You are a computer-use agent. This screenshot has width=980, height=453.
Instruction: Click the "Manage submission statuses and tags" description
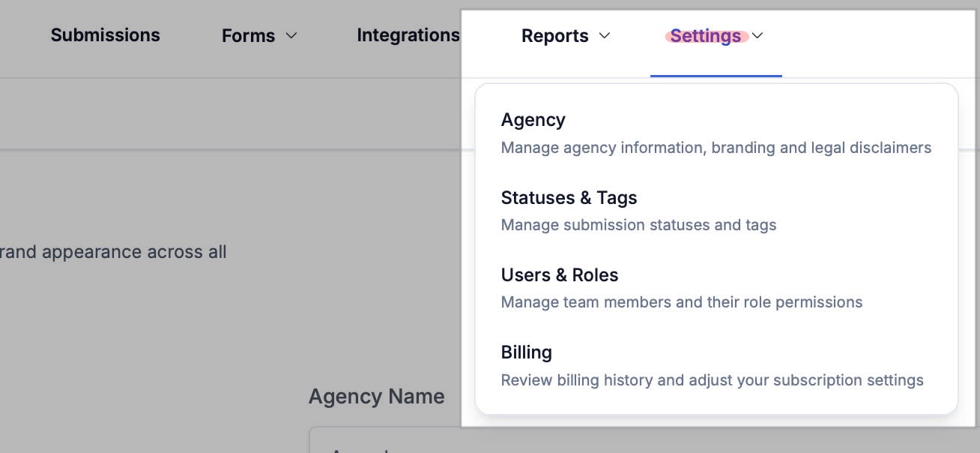[x=638, y=225]
